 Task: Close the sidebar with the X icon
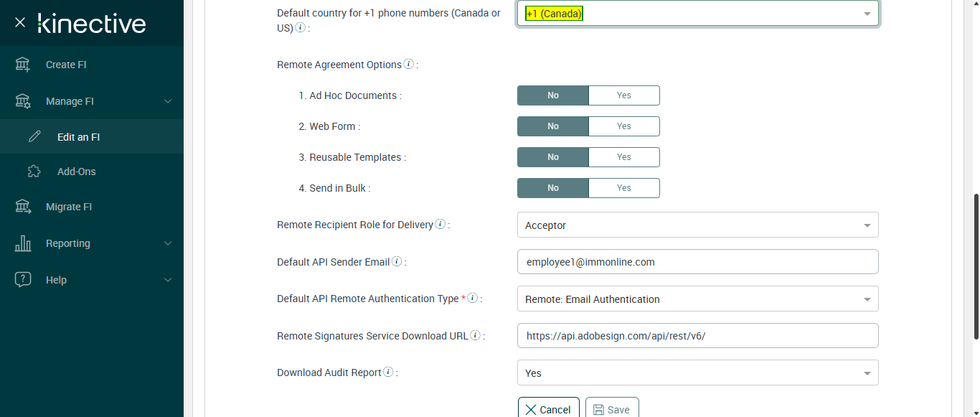click(20, 23)
